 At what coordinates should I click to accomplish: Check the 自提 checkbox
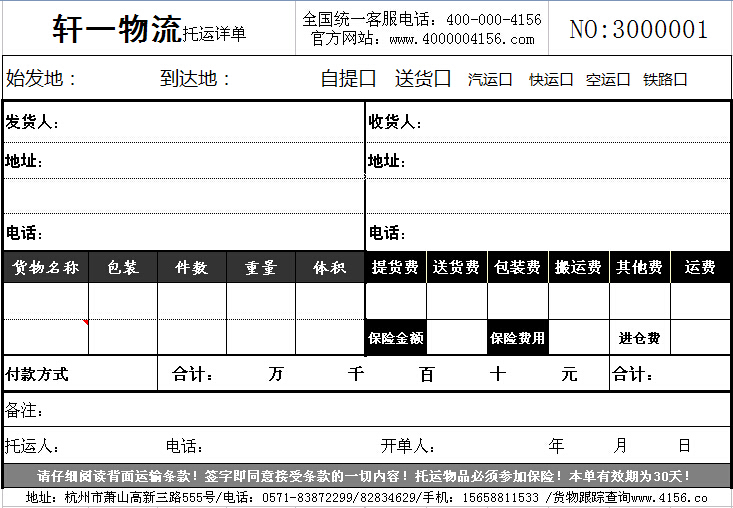click(368, 79)
